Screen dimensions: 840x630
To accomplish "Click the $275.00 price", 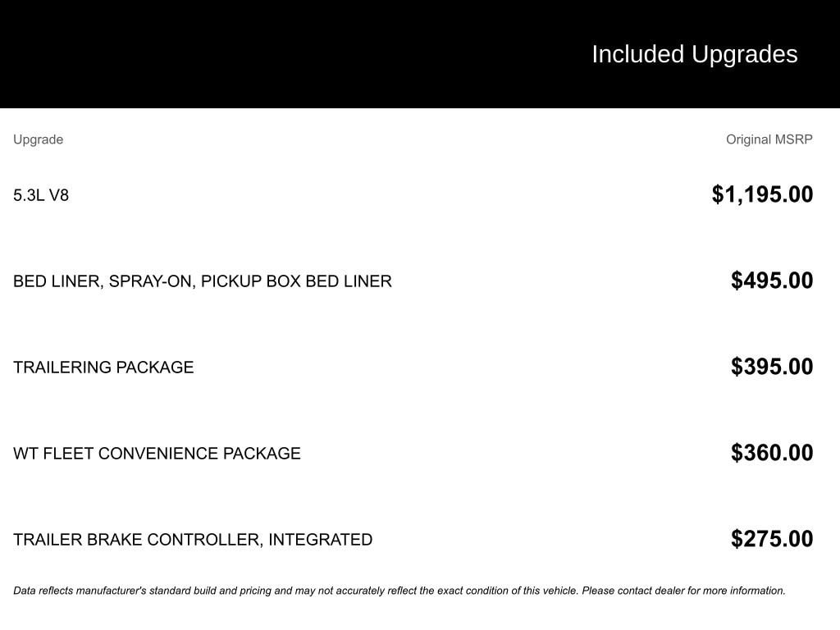I will point(772,539).
